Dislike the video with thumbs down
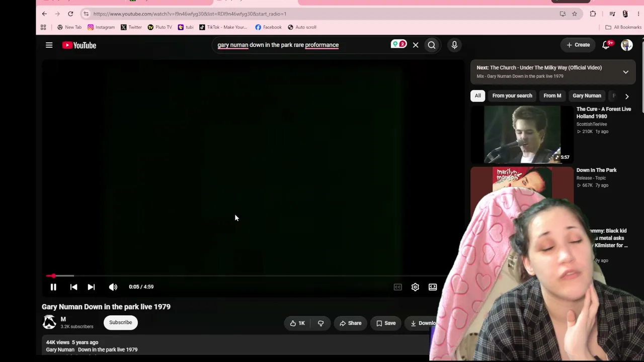Screen dimensions: 644x362 (320, 323)
